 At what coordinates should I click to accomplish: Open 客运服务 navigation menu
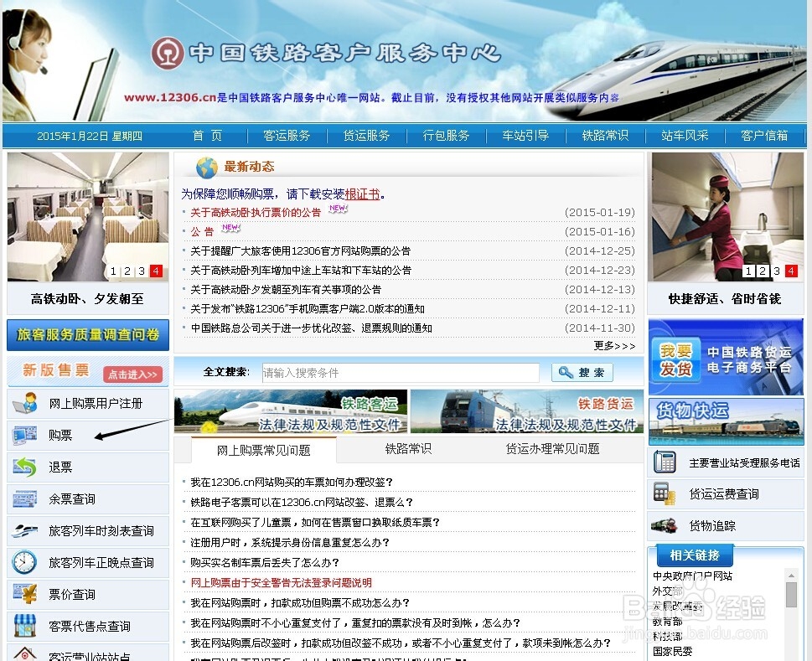(287, 136)
